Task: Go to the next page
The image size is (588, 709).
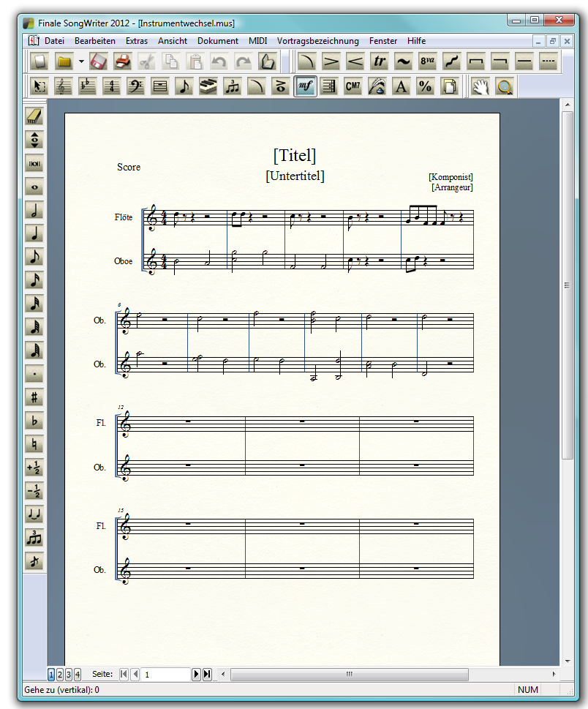Action: tap(196, 674)
